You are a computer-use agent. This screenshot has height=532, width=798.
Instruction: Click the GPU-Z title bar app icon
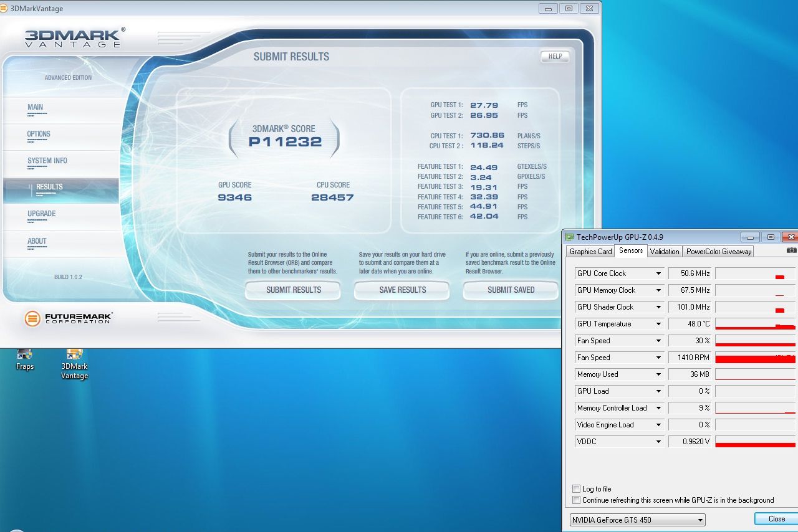(569, 237)
